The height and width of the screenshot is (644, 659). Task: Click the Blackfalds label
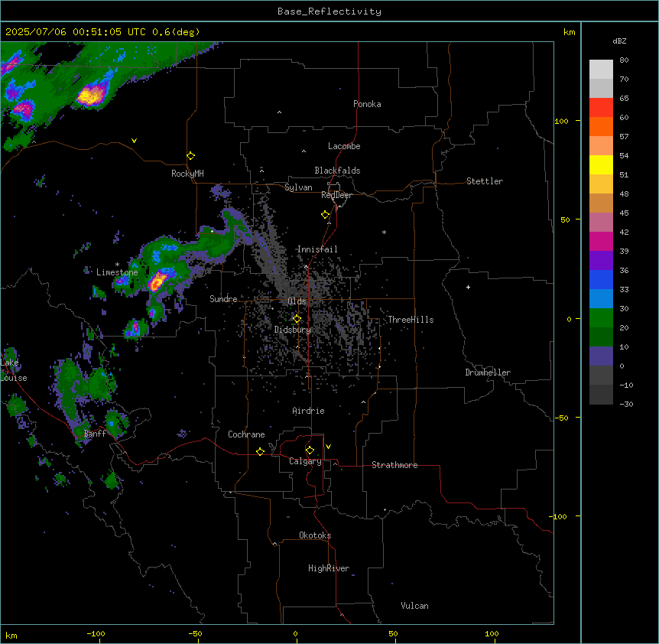(337, 171)
